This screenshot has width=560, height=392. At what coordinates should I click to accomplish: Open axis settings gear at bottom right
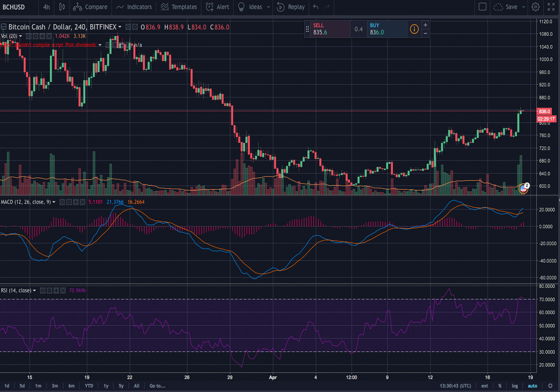click(550, 386)
